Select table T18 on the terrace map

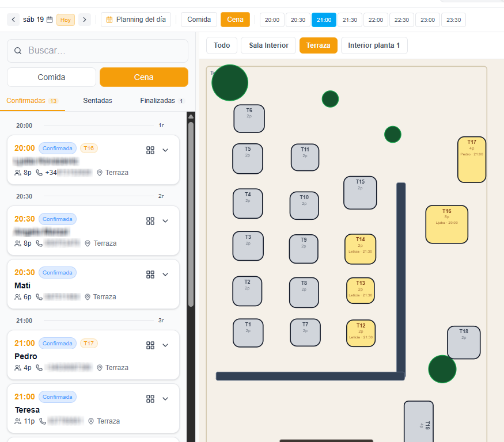[464, 342]
